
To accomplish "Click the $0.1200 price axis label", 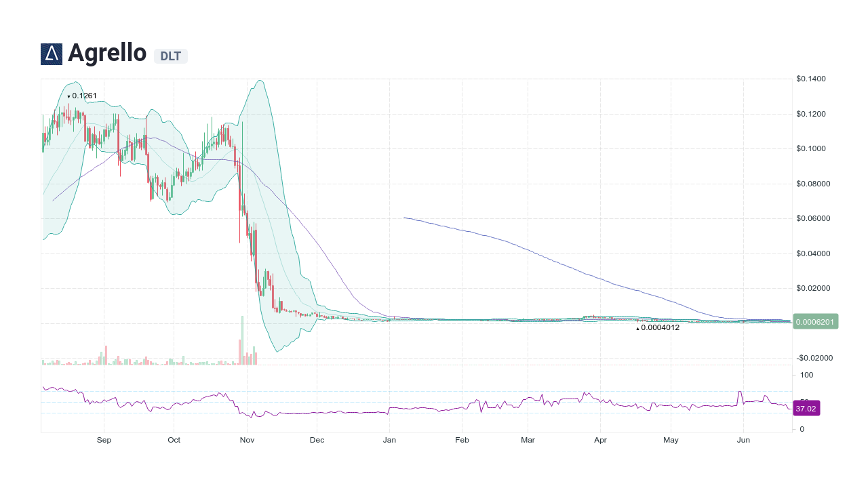I will point(811,114).
